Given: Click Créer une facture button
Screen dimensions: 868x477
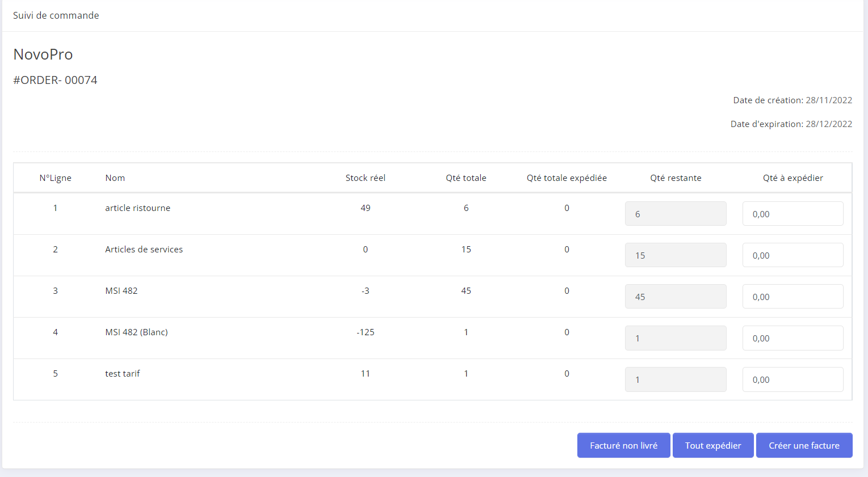Looking at the screenshot, I should pyautogui.click(x=804, y=445).
